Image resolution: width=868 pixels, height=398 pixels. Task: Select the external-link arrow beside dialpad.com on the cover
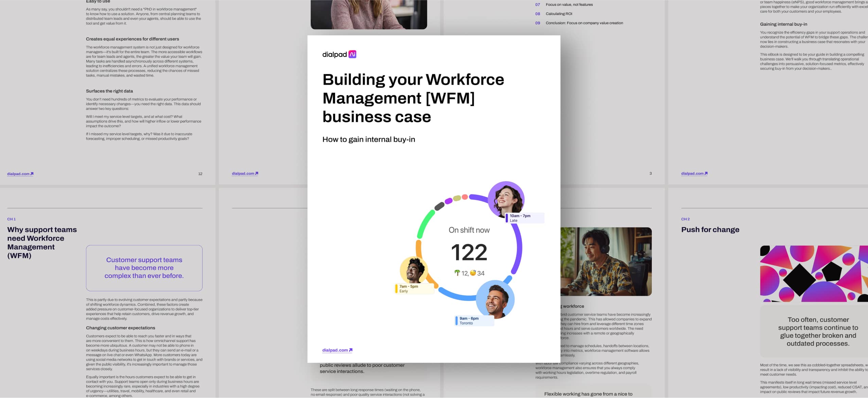(351, 350)
